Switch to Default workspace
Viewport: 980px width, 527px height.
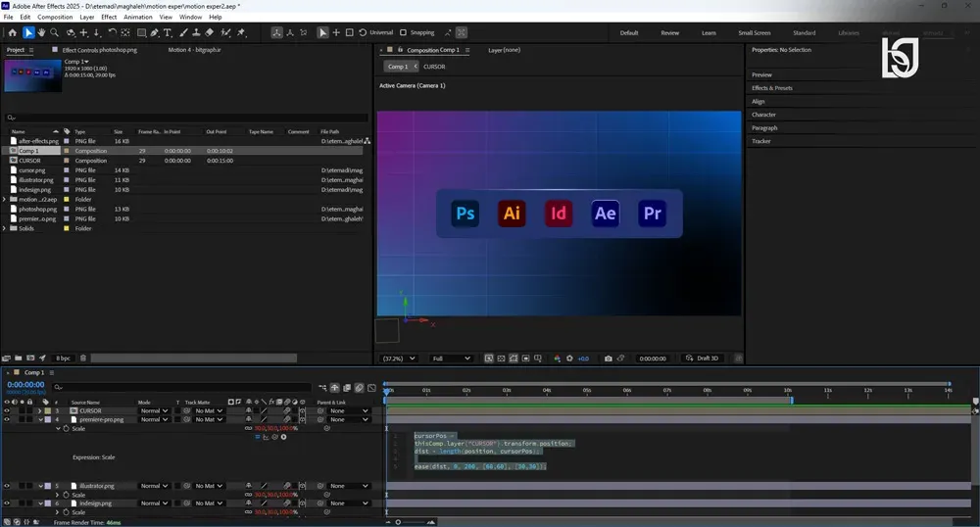tap(629, 32)
